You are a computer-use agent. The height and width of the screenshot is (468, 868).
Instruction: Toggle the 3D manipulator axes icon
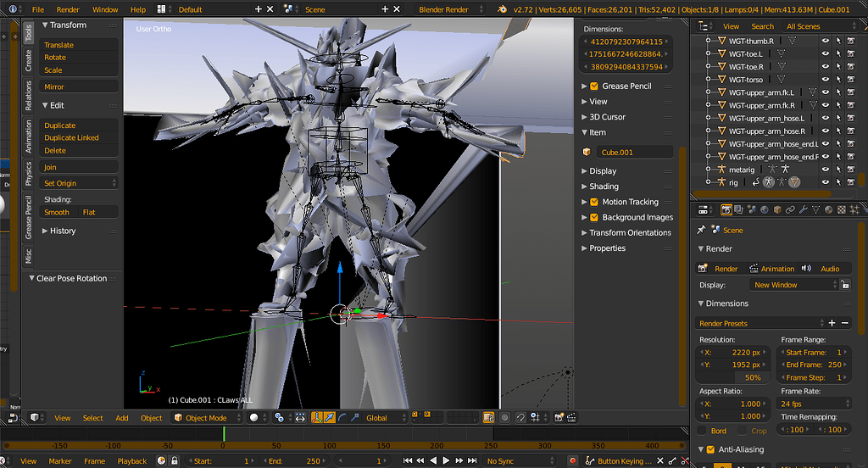point(317,418)
